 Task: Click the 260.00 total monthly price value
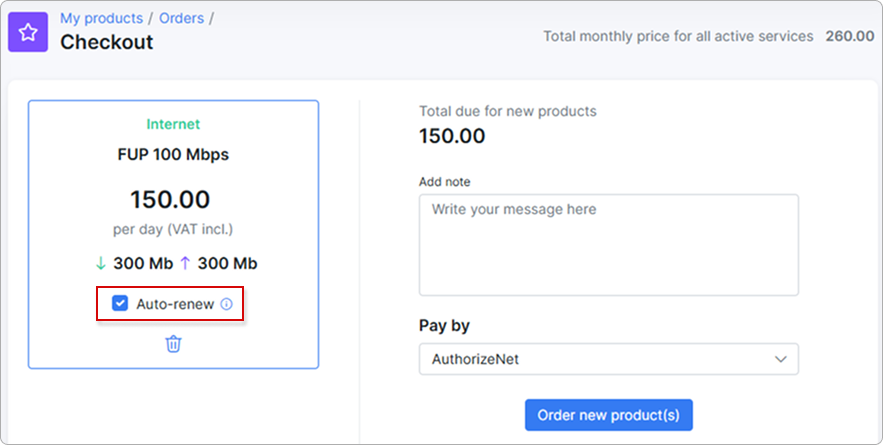pyautogui.click(x=850, y=36)
